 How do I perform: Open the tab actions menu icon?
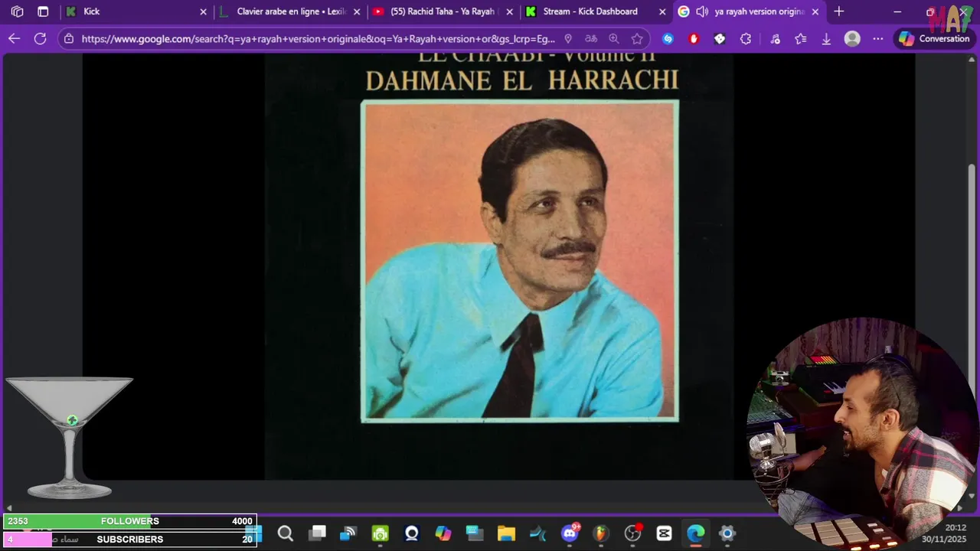[43, 11]
